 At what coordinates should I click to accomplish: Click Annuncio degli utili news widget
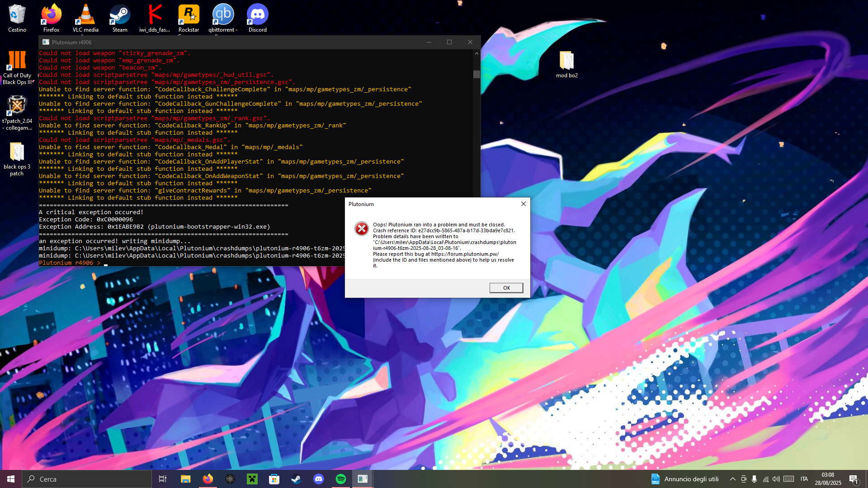tap(685, 479)
